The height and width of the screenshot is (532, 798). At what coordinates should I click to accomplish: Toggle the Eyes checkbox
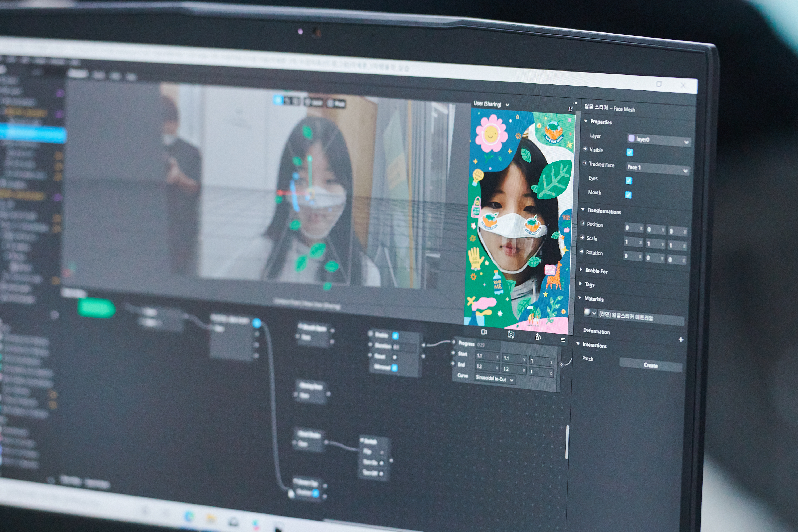click(629, 181)
